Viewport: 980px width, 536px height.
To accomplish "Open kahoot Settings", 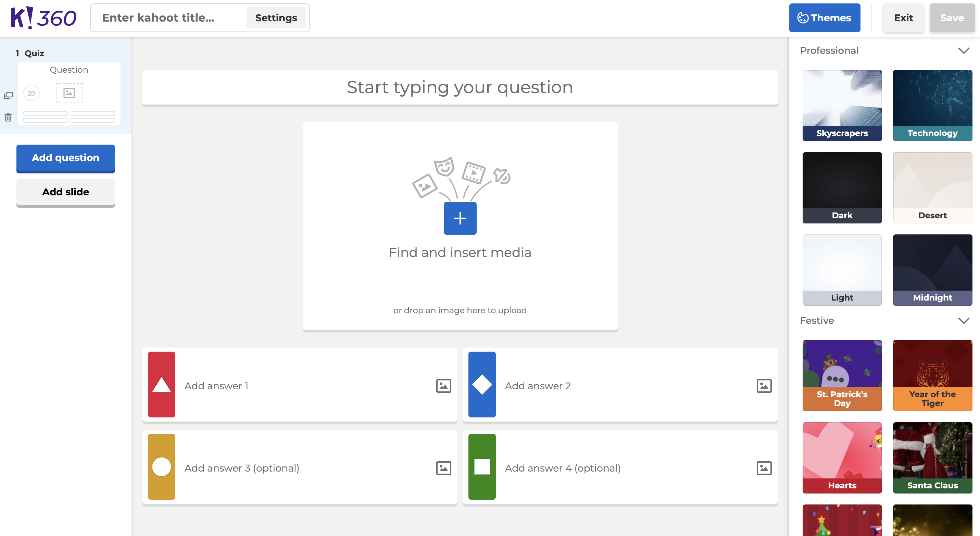I will [276, 18].
